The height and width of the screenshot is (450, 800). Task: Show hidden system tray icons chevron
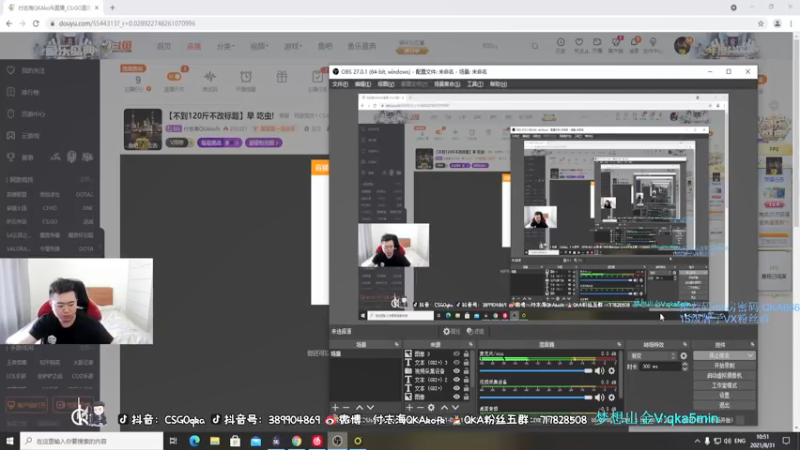(x=697, y=441)
